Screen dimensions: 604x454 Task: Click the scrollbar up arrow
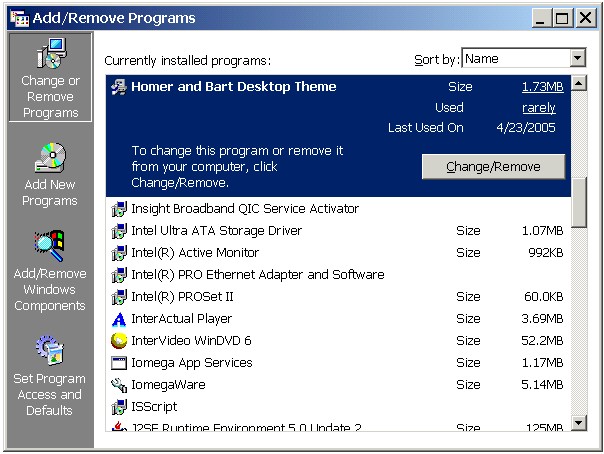click(579, 83)
